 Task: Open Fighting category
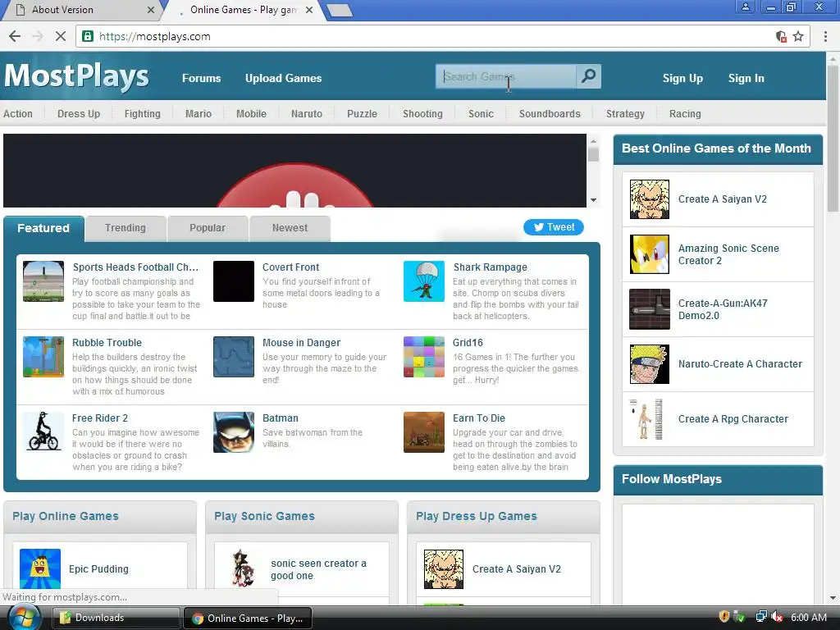pos(143,113)
